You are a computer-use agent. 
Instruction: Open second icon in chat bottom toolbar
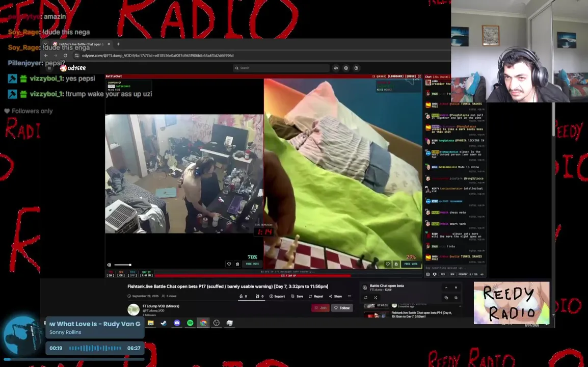click(x=435, y=274)
